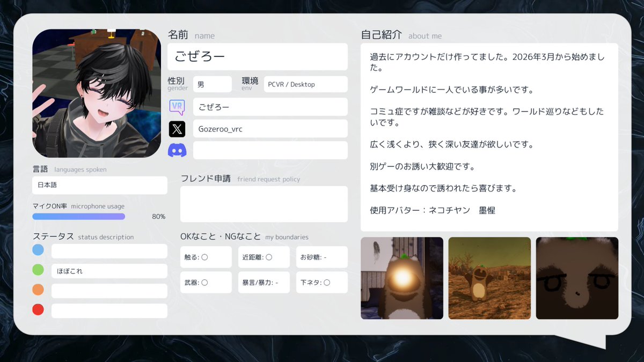Click the empty red status field
Viewport: 644px width, 362px height.
[x=109, y=311]
